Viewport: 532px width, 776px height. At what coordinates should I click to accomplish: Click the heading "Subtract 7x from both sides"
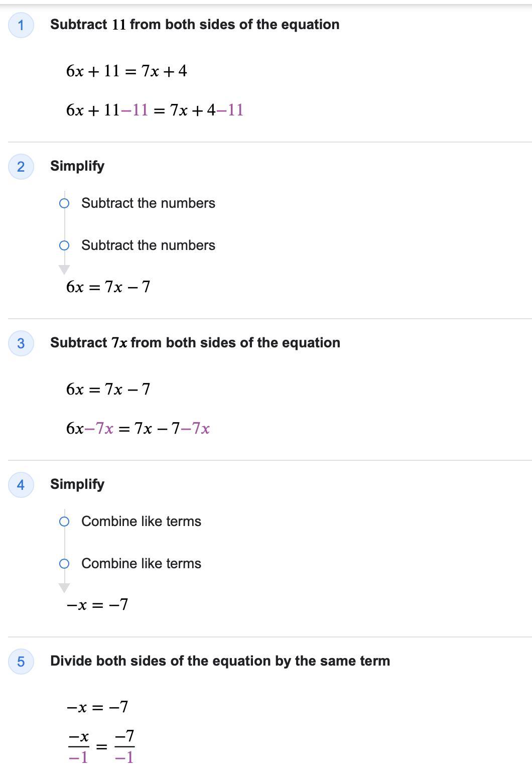coord(195,343)
